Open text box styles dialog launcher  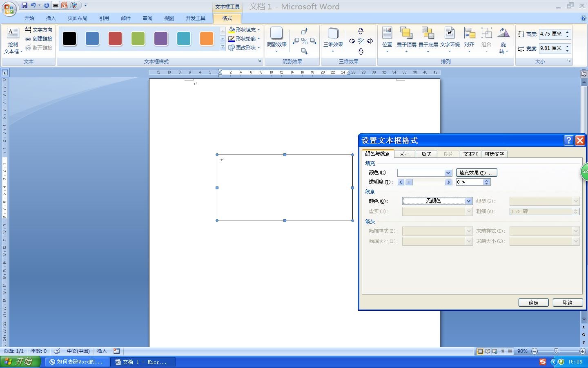(259, 61)
